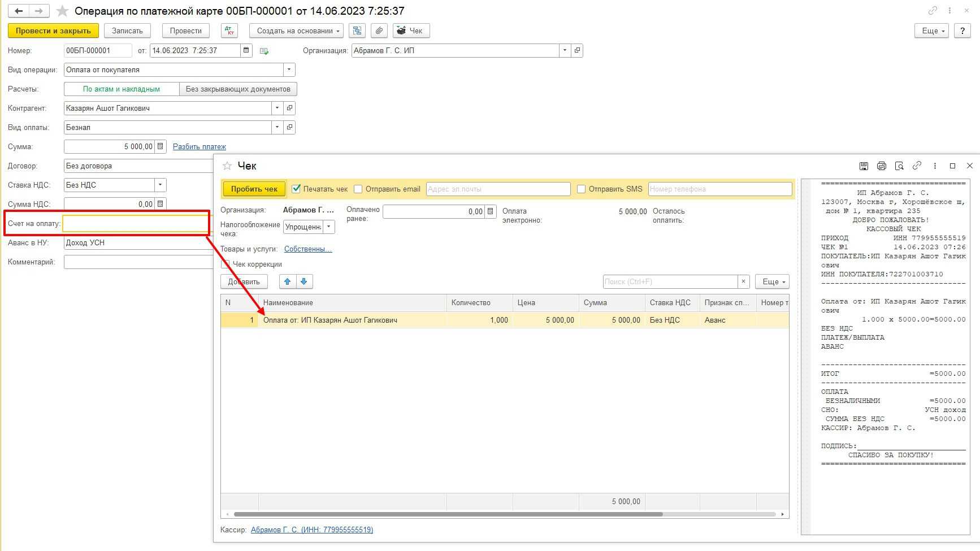
Task: Click the Дт/Кт postings icon
Action: click(x=229, y=31)
